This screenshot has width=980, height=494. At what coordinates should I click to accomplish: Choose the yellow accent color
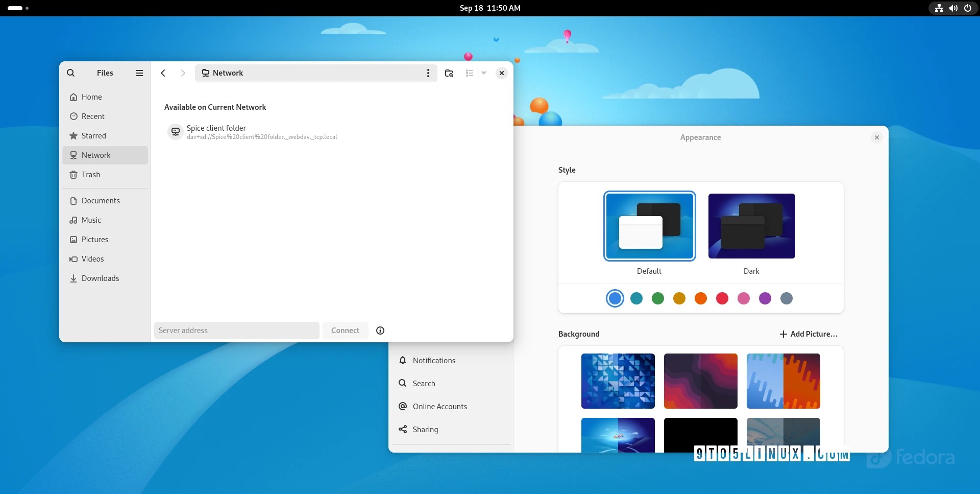tap(679, 298)
